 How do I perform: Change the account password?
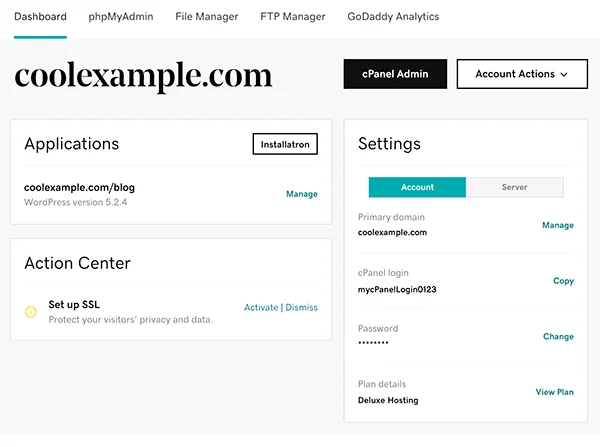tap(558, 337)
